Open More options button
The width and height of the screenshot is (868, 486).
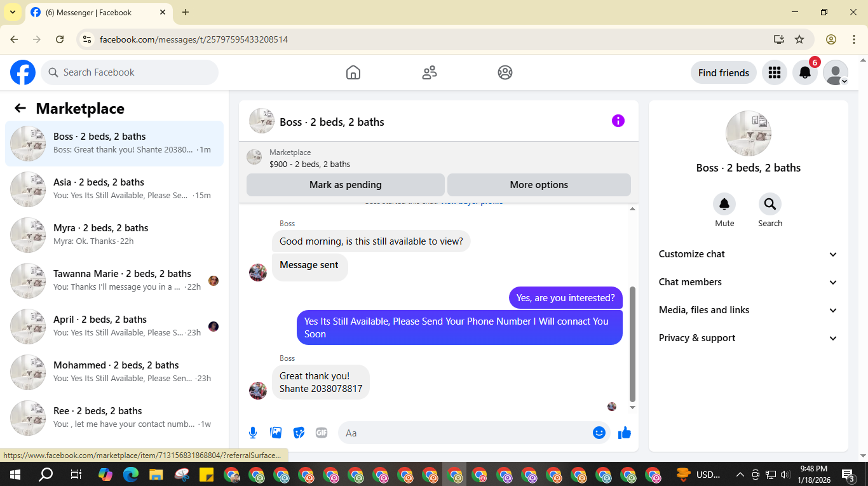[539, 185]
